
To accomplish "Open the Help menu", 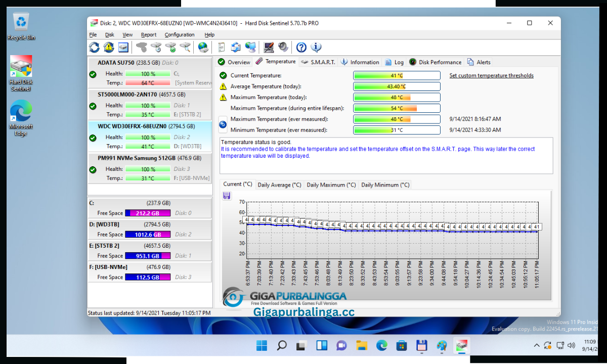I will pyautogui.click(x=209, y=35).
